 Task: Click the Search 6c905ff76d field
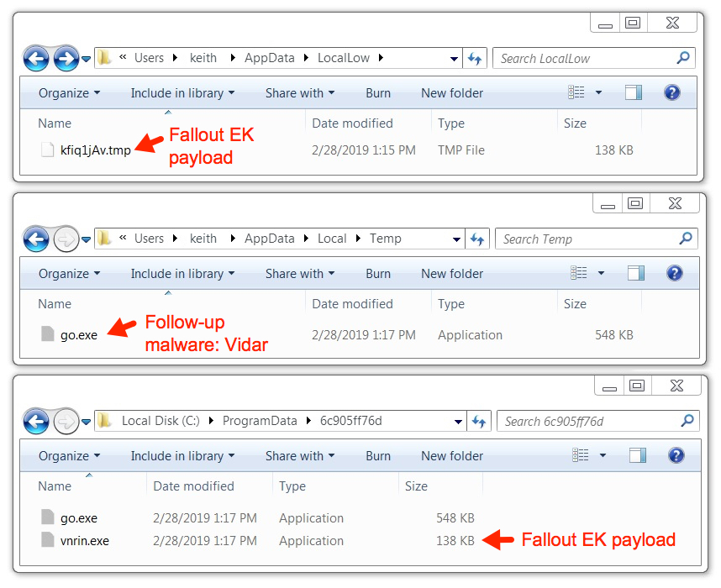pyautogui.click(x=598, y=421)
